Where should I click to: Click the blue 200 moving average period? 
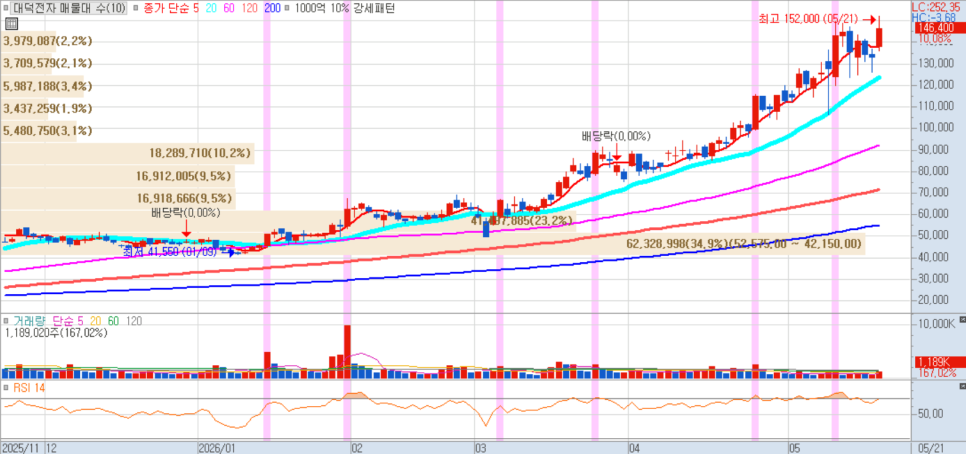[x=274, y=9]
